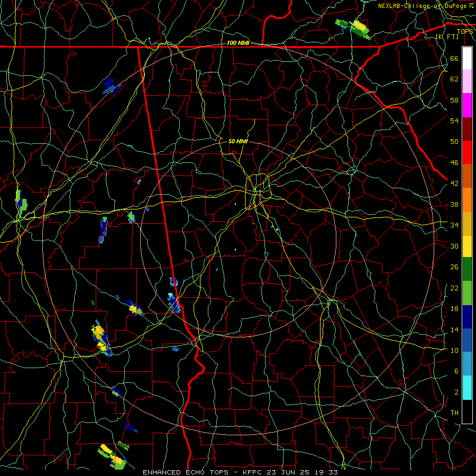Viewport: 476px width, 476px height.
Task: Click the legend value 50
Action: click(454, 142)
